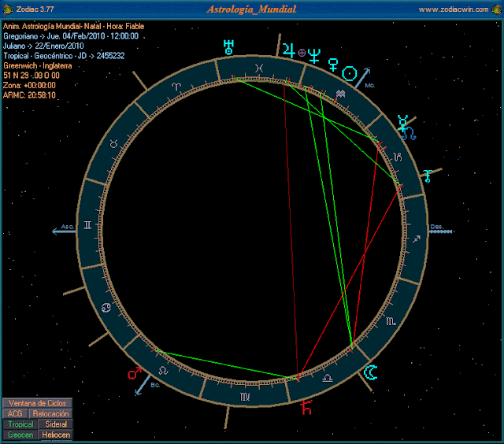The image size is (504, 444).
Task: Open the Ventana de Ciclos window
Action: click(37, 403)
